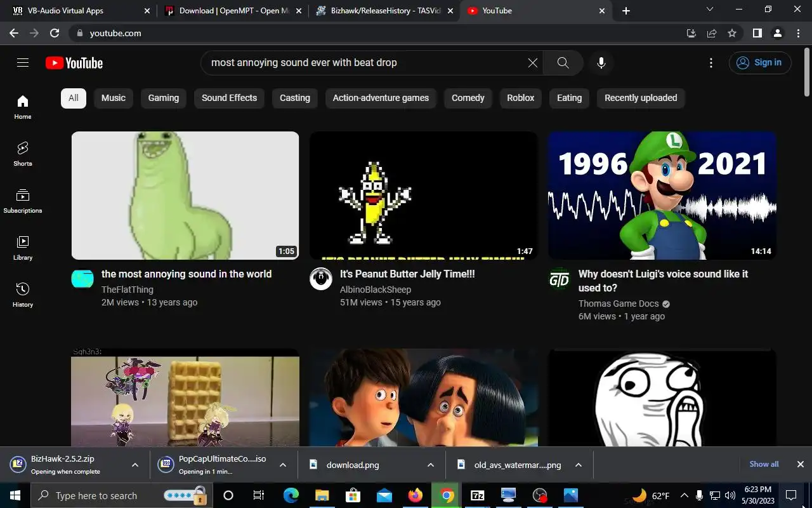Open 'the most annoying sound in the world' title
Screen dimensions: 812x508
[187, 274]
